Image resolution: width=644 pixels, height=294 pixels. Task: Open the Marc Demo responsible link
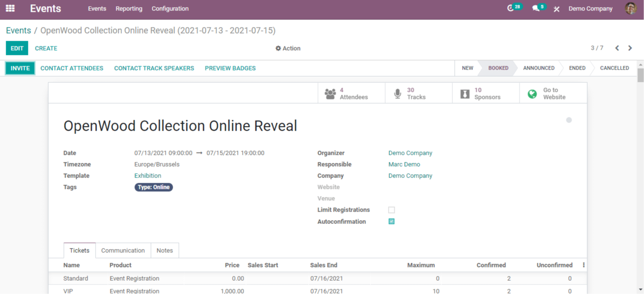click(x=404, y=164)
